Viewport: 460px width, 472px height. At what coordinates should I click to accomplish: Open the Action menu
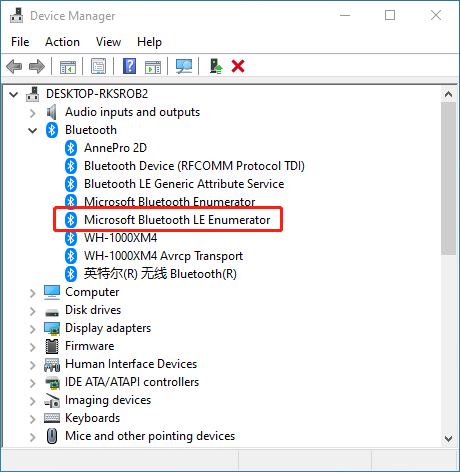(62, 42)
